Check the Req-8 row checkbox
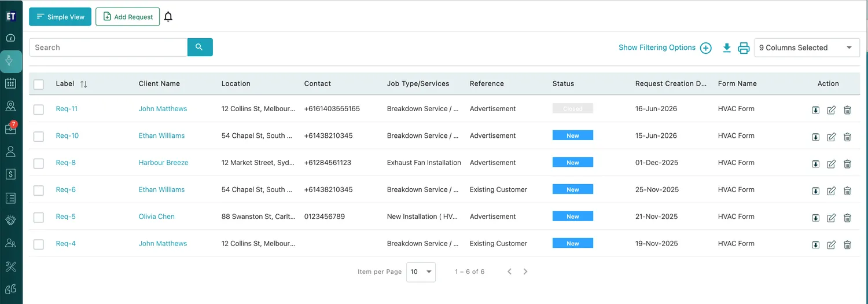This screenshot has width=868, height=304. pos(39,163)
